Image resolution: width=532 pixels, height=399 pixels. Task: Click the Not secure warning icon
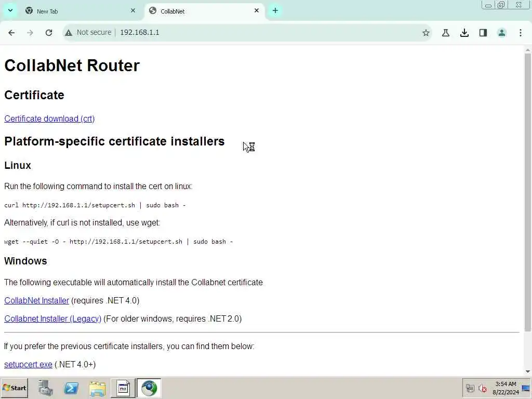click(x=69, y=33)
